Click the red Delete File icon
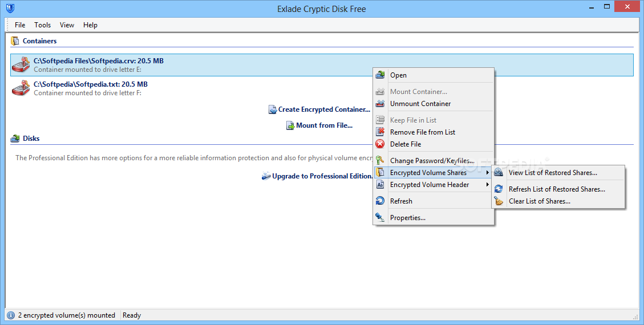The height and width of the screenshot is (325, 644). click(380, 144)
